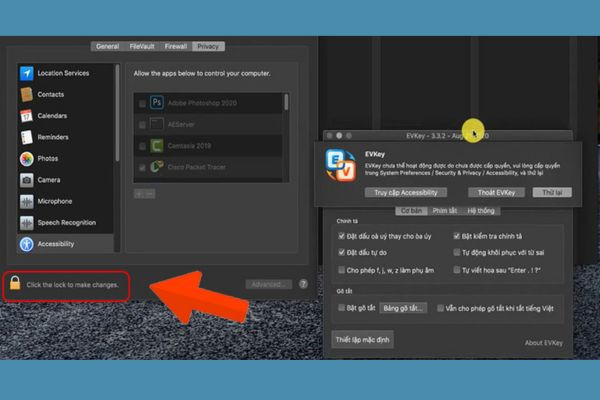Select the Camera icon in sidebar
The width and height of the screenshot is (600, 400).
[x=27, y=180]
